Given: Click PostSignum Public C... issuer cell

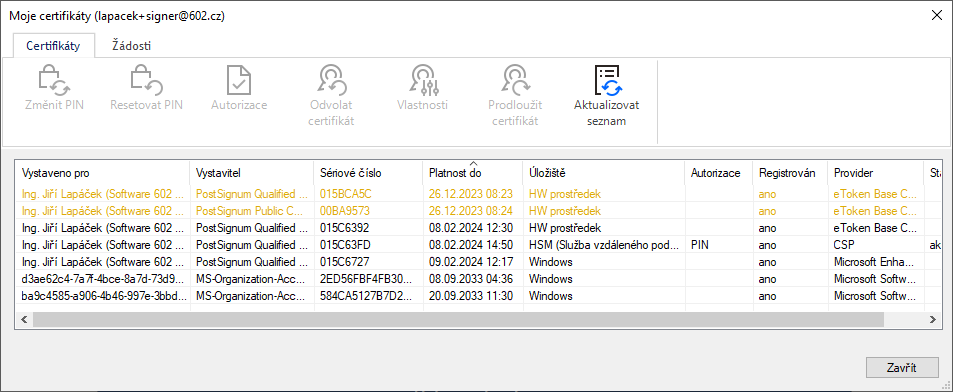Looking at the screenshot, I should tap(252, 211).
